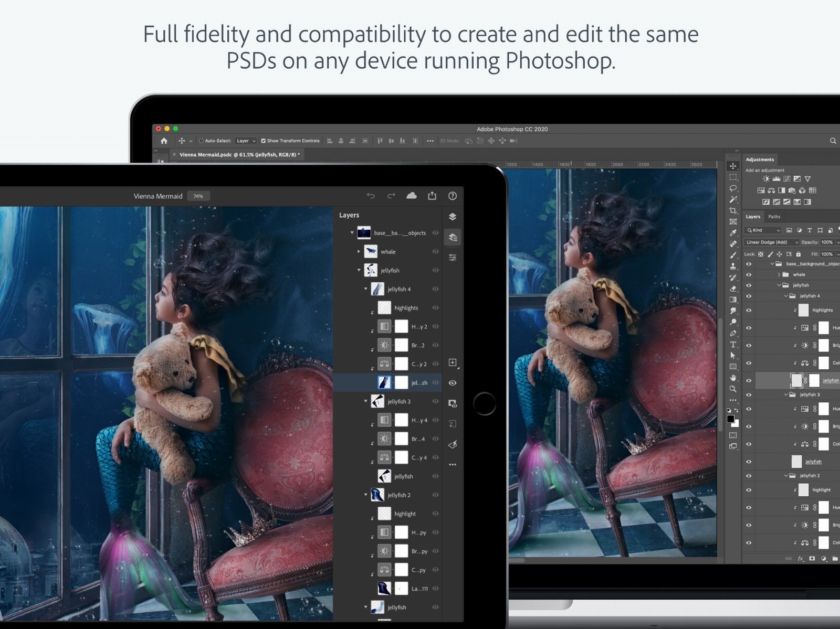Click the add layer plus icon on iPad

pyautogui.click(x=453, y=363)
